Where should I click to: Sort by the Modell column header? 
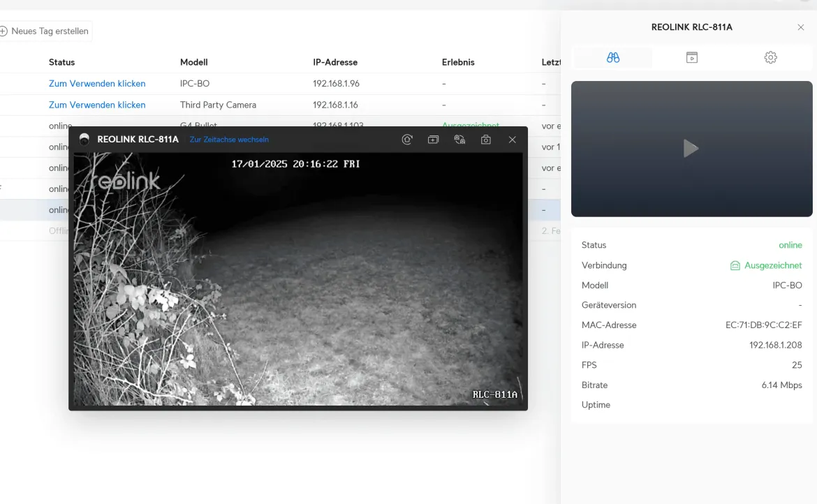pos(194,62)
